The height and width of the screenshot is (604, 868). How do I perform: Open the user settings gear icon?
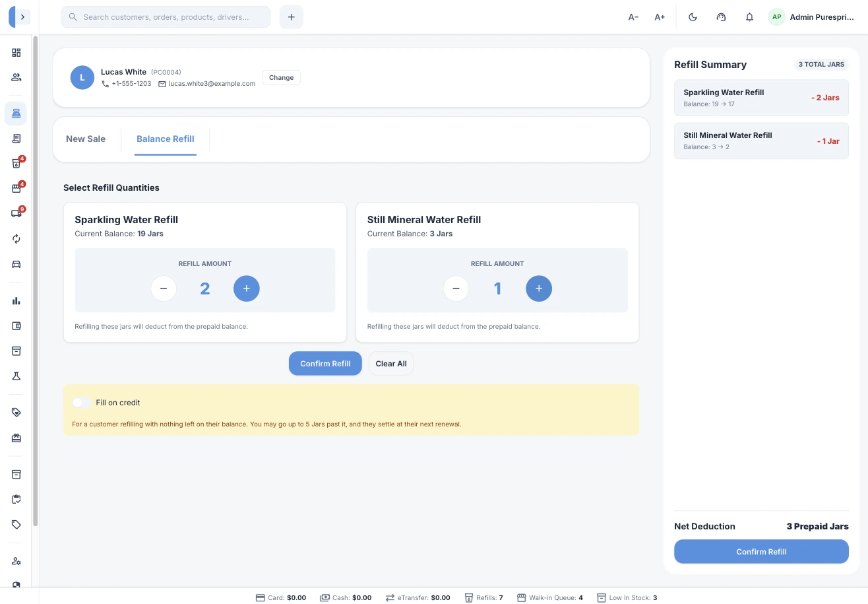pyautogui.click(x=16, y=561)
